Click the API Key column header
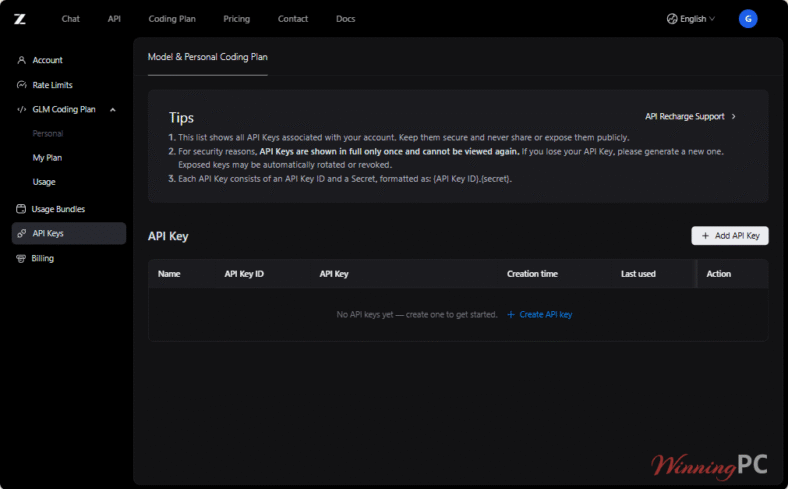 [334, 274]
